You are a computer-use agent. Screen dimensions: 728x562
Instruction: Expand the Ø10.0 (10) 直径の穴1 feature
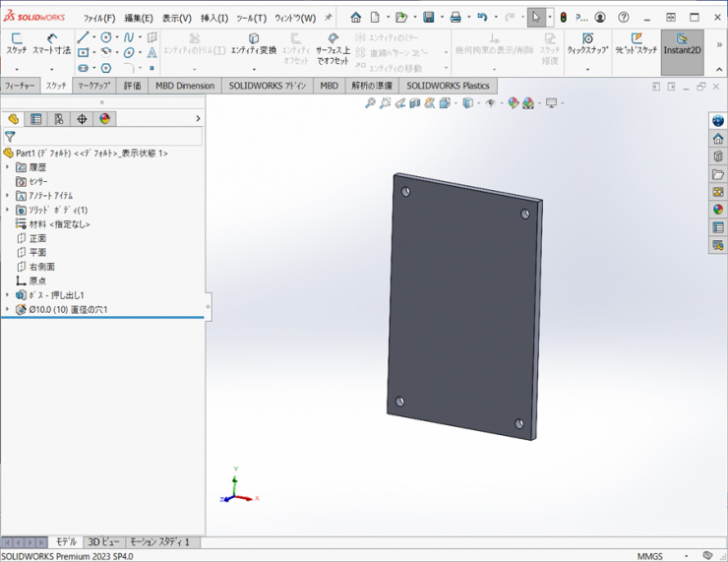pyautogui.click(x=8, y=310)
